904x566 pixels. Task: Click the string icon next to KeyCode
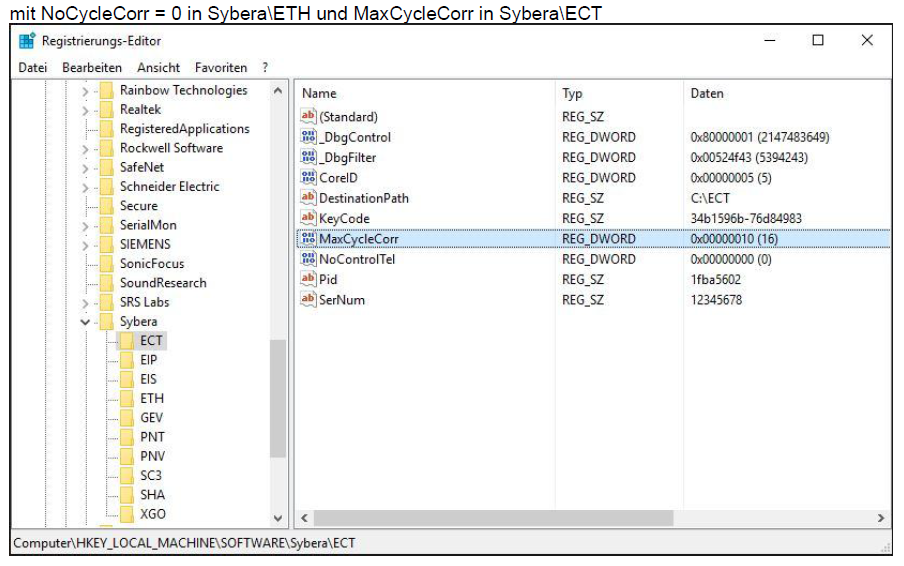[x=308, y=218]
